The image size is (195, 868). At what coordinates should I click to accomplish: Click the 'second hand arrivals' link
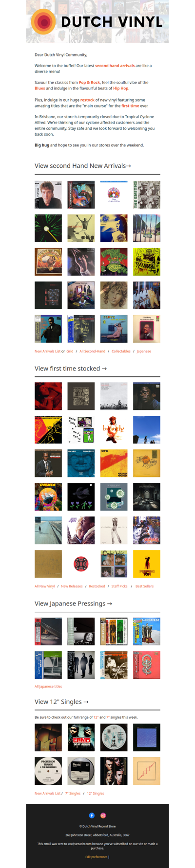tap(115, 66)
